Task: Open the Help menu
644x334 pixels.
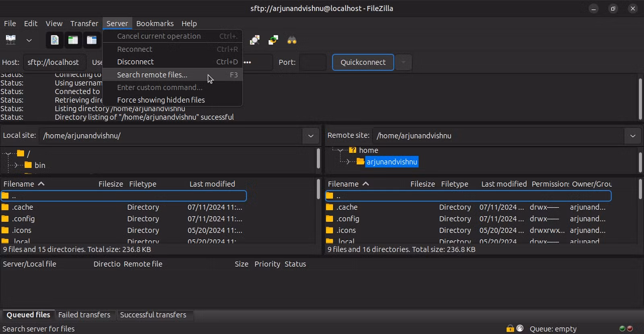Action: (x=189, y=23)
